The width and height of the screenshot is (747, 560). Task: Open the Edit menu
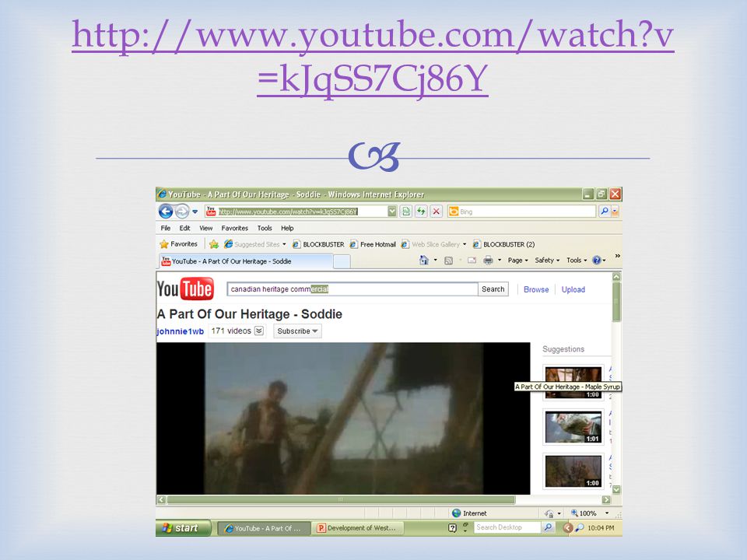(184, 228)
